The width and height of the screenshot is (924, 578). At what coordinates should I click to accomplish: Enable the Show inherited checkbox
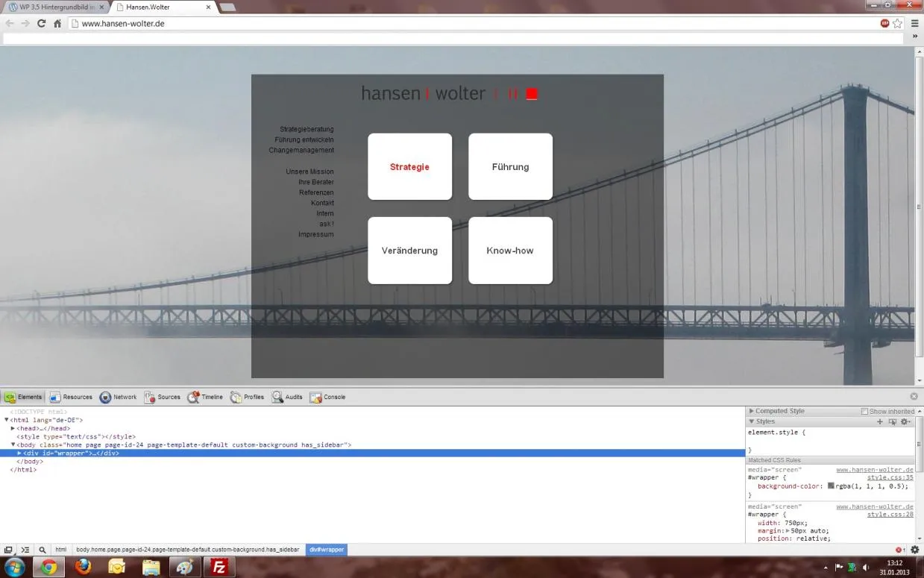tap(864, 412)
